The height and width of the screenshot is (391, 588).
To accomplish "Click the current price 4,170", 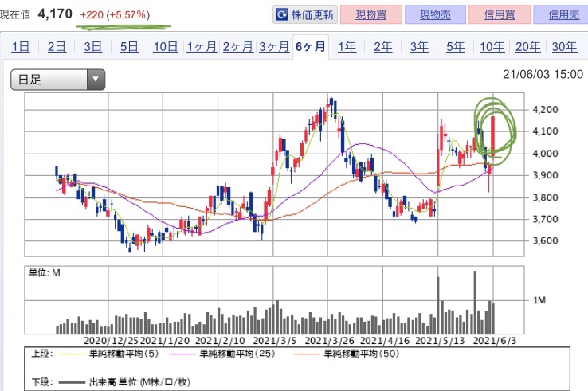I will point(55,14).
